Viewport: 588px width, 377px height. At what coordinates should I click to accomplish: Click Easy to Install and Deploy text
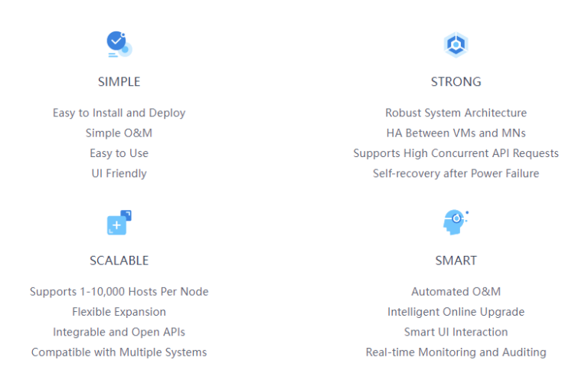pos(119,113)
